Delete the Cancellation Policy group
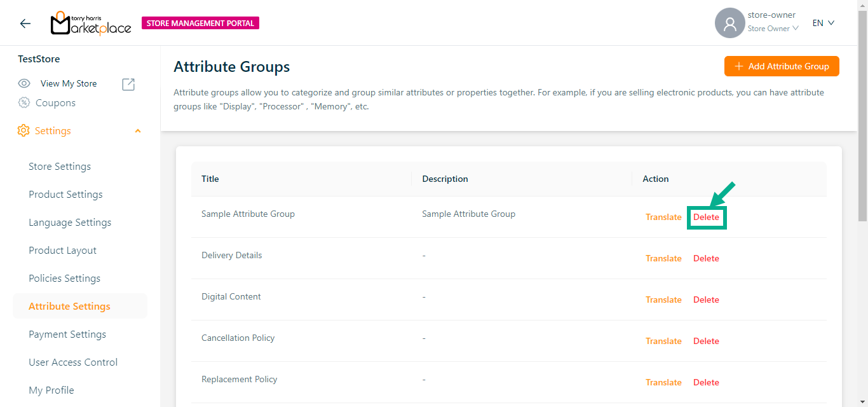 pos(706,341)
